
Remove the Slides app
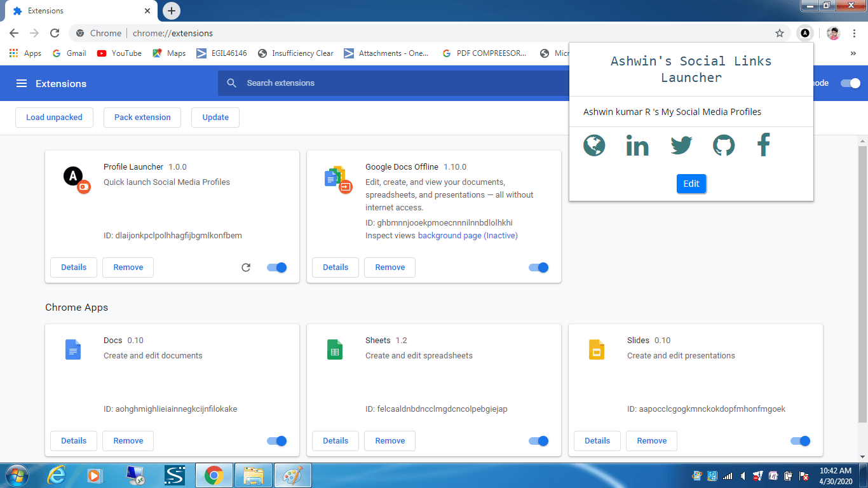[652, 441]
